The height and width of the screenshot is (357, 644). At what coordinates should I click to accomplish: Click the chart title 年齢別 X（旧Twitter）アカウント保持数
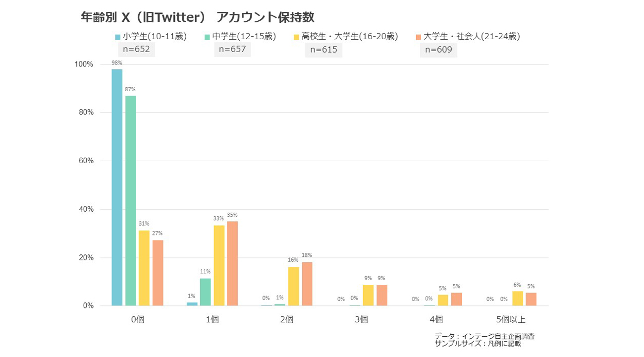[x=197, y=17]
